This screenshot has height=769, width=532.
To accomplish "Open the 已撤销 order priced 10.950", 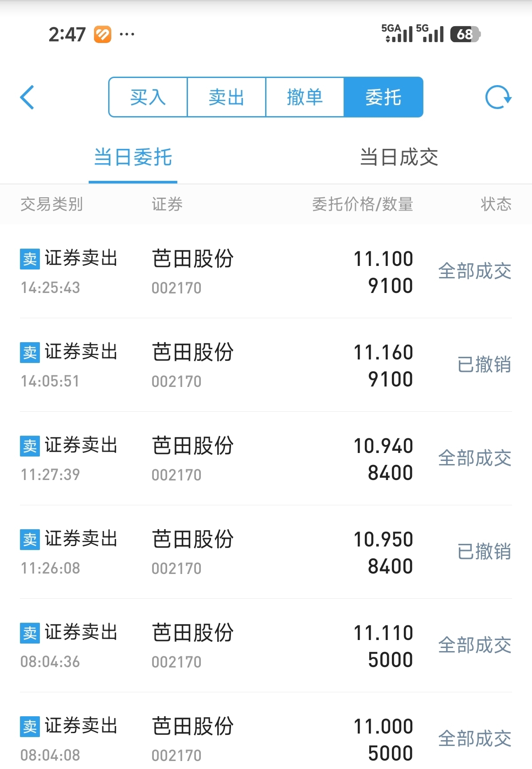I will tap(266, 552).
